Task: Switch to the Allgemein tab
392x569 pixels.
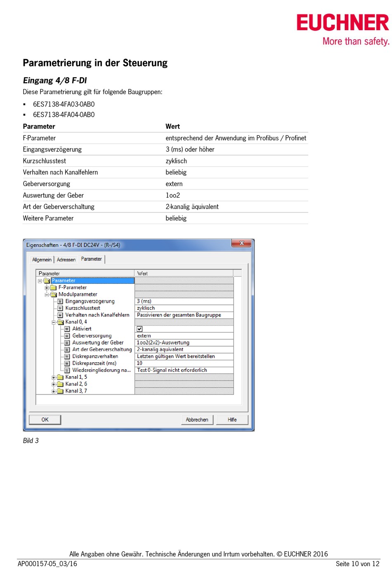Action: click(x=42, y=260)
